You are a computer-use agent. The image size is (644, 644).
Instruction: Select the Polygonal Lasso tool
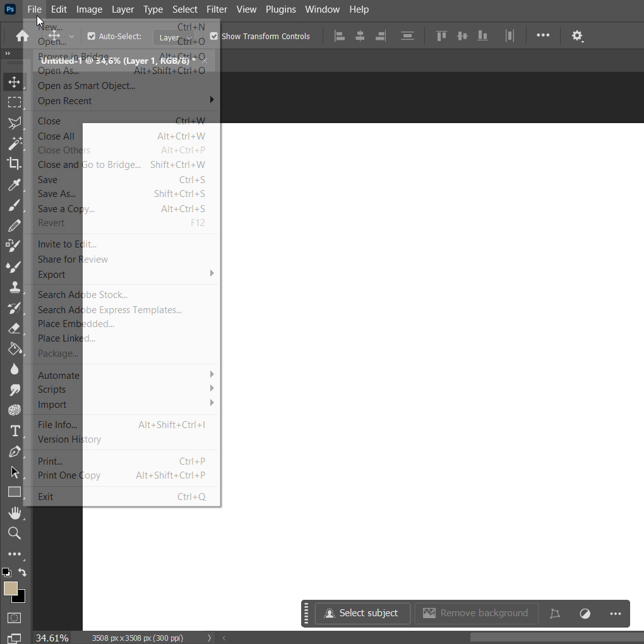point(15,122)
